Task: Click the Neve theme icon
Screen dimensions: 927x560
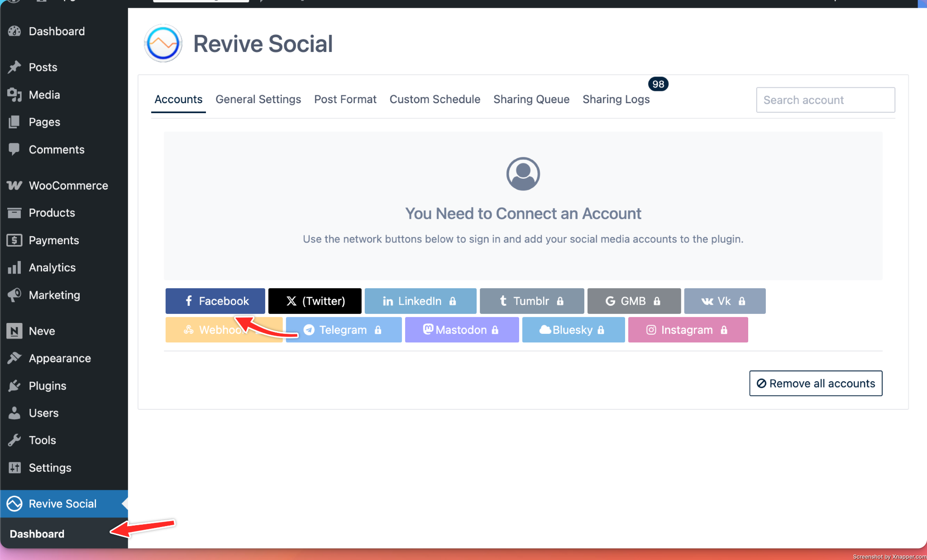Action: (14, 331)
